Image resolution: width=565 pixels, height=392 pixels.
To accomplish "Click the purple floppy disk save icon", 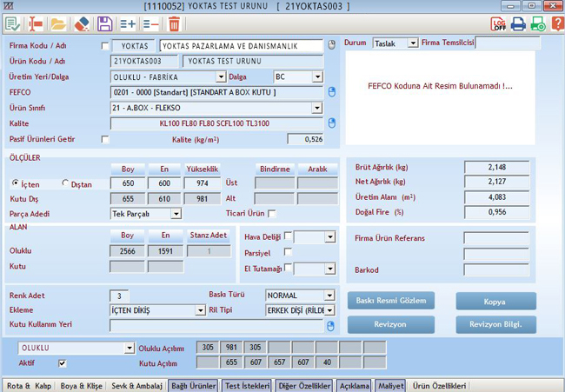I will [104, 23].
